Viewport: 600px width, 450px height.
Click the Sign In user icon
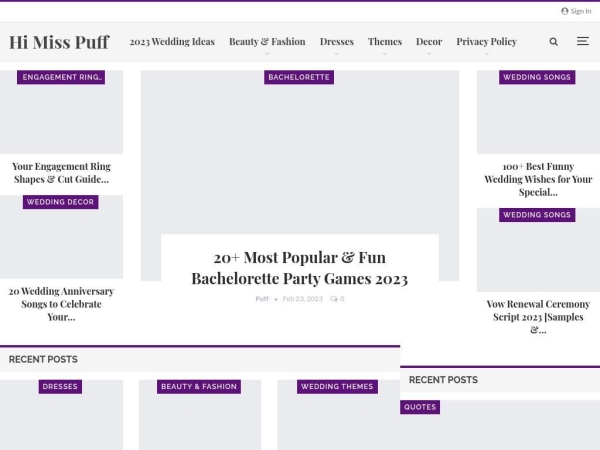[565, 11]
